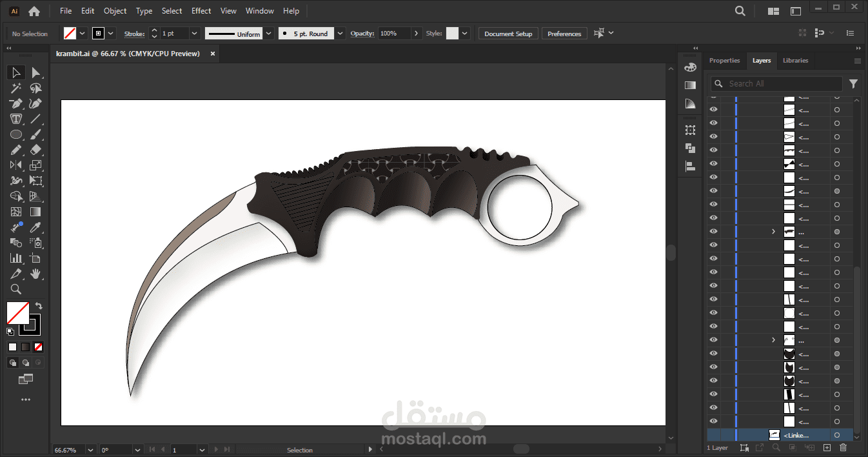Click the Create New Layer icon

click(827, 448)
